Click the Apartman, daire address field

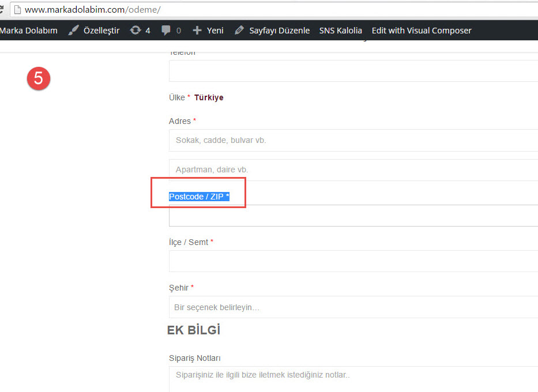pyautogui.click(x=353, y=170)
